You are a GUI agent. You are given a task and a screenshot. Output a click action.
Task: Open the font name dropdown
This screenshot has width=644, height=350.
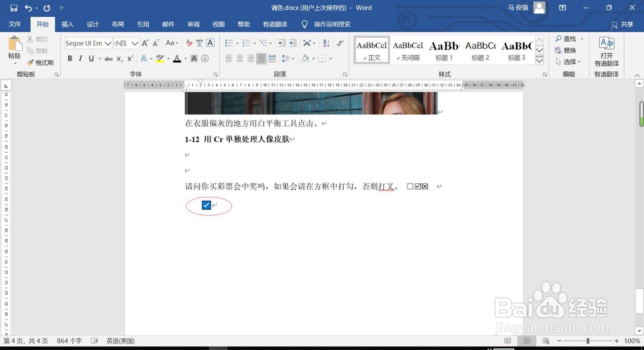[x=108, y=43]
